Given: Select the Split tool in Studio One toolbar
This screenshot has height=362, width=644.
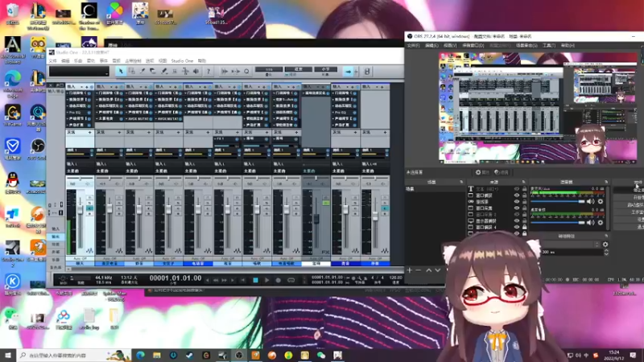Looking at the screenshot, I should [x=142, y=72].
